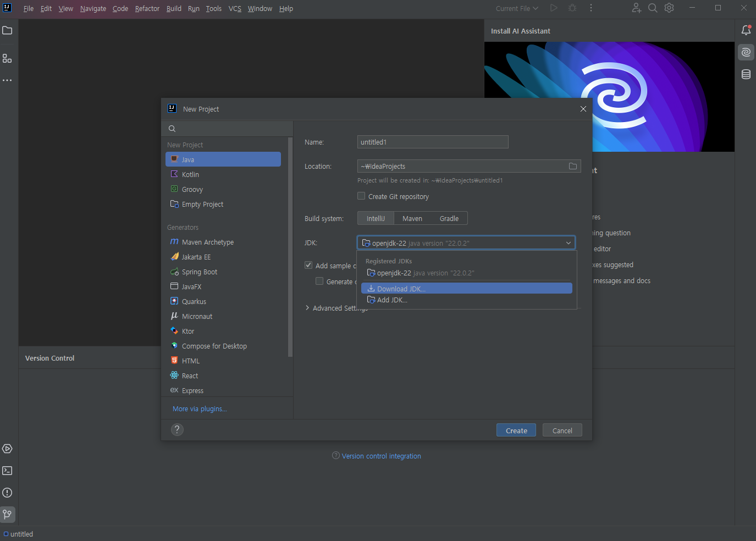Click the project Name input field
This screenshot has width=756, height=541.
433,142
